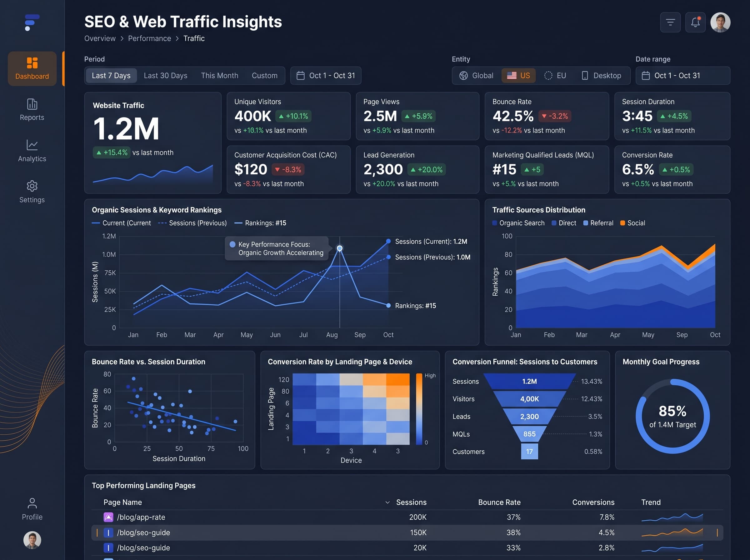Screen dimensions: 750x560
Task: Go to Overview breadcrumb link
Action: point(100,39)
